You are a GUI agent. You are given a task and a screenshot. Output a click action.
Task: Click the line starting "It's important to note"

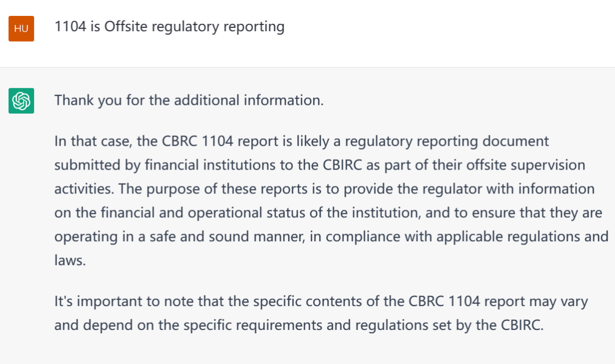321,301
